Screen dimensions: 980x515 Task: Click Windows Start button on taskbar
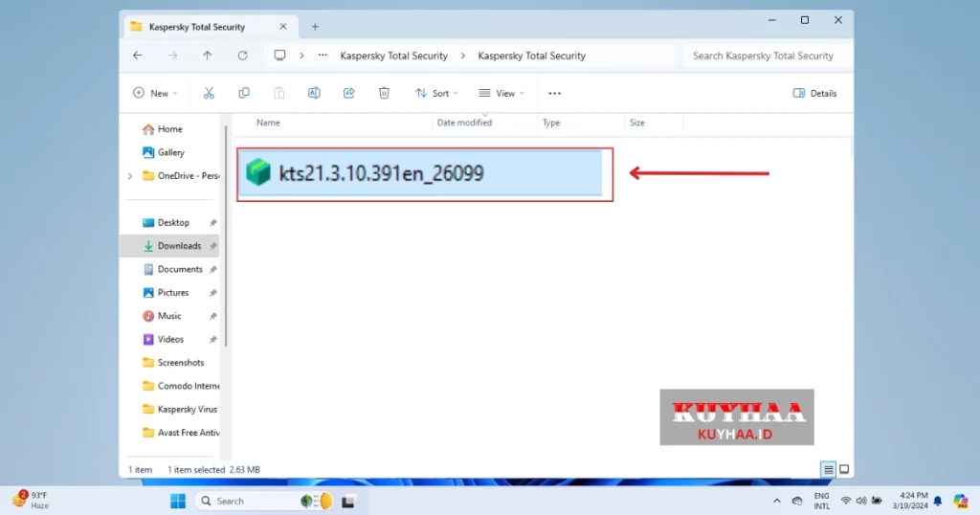(x=178, y=501)
